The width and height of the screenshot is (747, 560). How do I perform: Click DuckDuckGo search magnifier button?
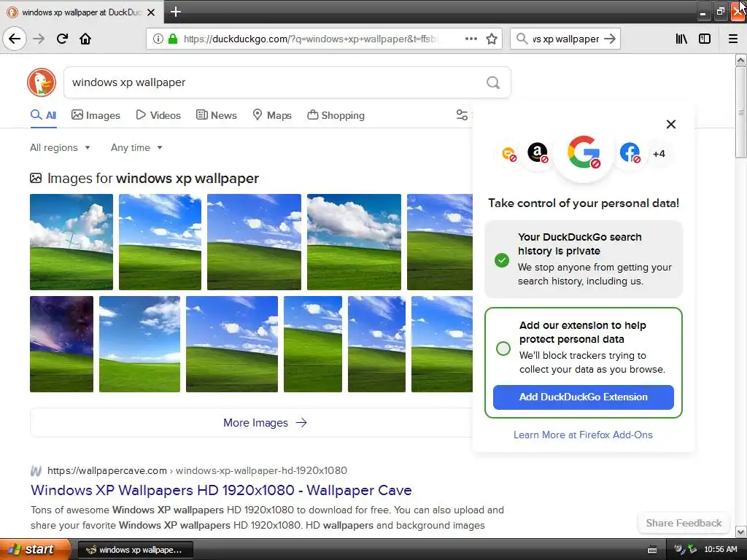click(x=493, y=83)
